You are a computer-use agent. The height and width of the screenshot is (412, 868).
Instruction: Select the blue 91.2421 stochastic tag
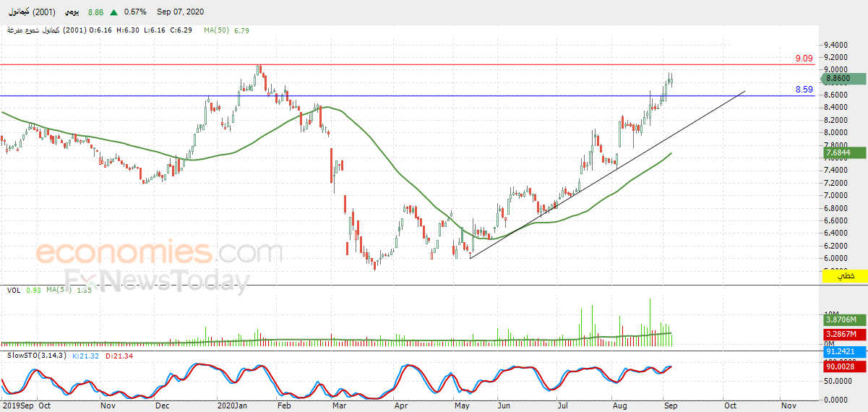pyautogui.click(x=844, y=352)
